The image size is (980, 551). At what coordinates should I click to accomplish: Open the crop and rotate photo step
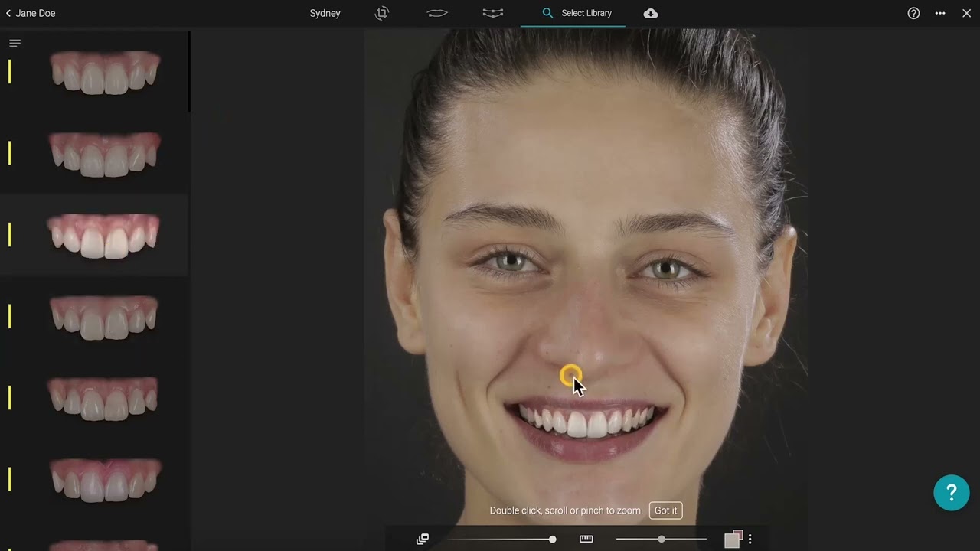tap(382, 13)
